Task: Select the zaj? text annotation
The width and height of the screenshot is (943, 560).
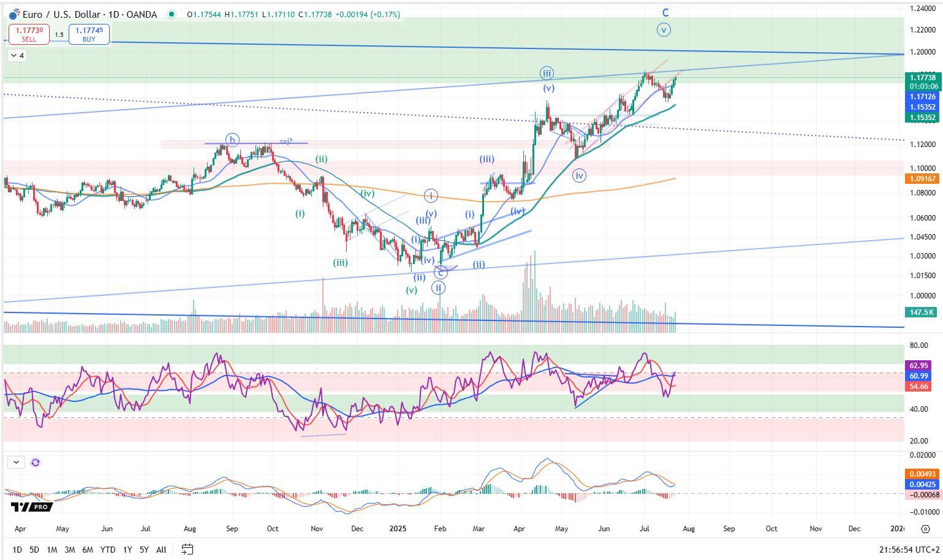Action: tap(286, 142)
